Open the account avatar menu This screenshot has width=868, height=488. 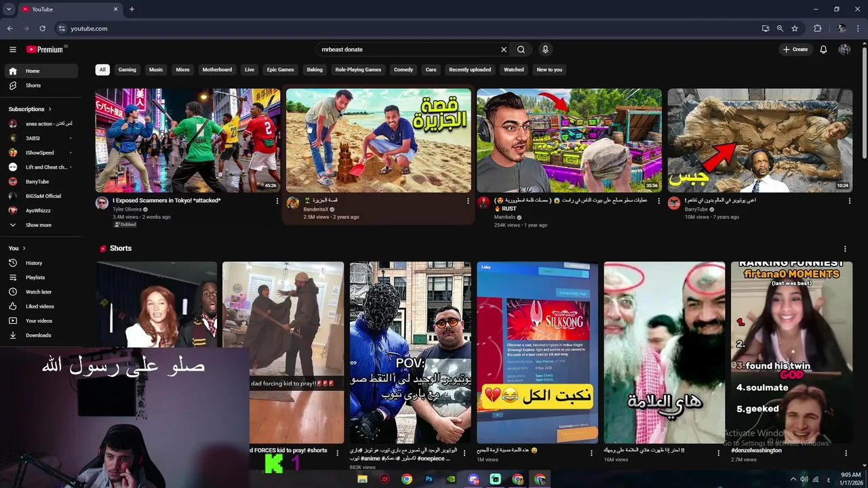[x=844, y=49]
